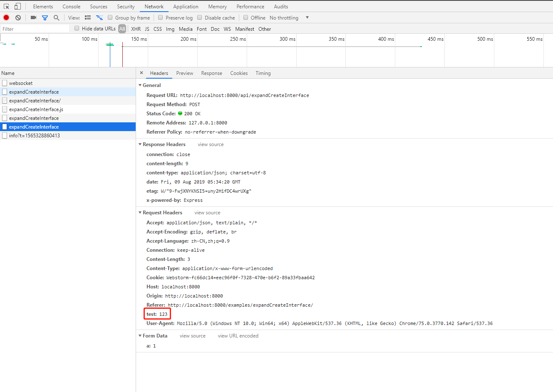The width and height of the screenshot is (553, 392).
Task: Filter requests by XHR
Action: [136, 29]
